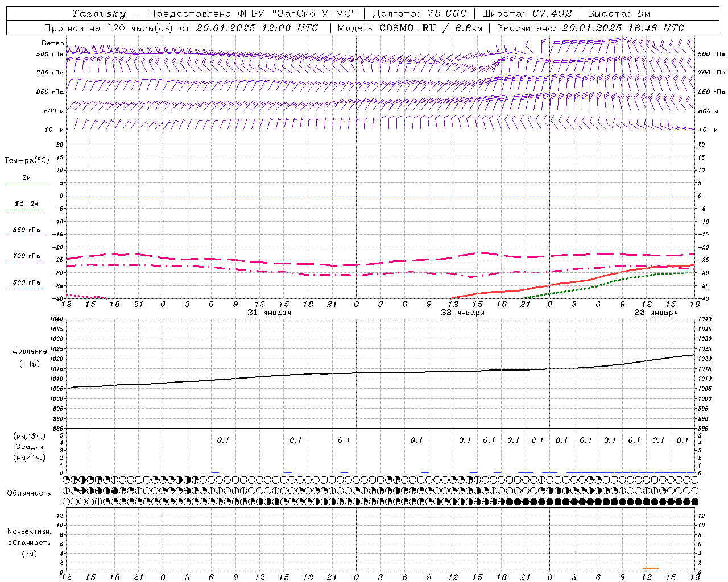728x582 pixels.
Task: Click the Широта: 67.492 value
Action: 527,14
